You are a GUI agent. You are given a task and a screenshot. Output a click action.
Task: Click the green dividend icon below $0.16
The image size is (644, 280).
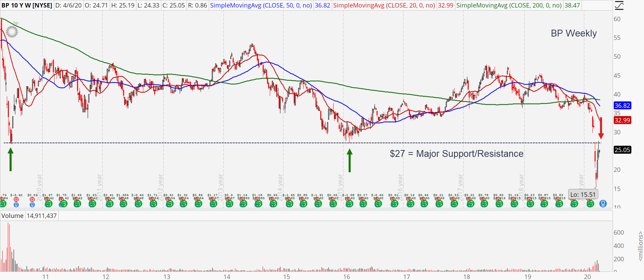pos(410,204)
